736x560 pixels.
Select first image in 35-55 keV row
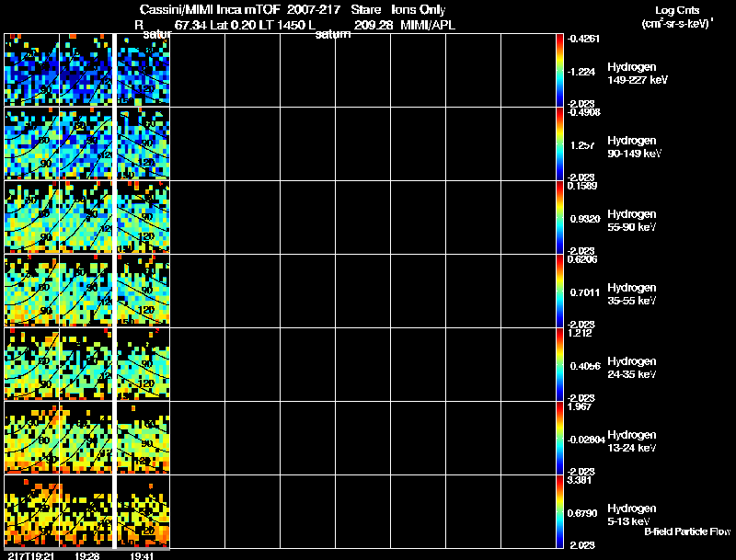[x=31, y=291]
